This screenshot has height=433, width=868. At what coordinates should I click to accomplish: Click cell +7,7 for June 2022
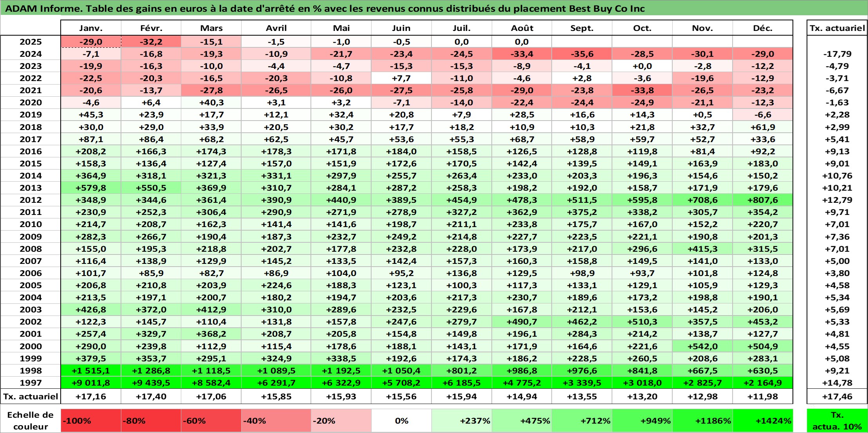[401, 78]
